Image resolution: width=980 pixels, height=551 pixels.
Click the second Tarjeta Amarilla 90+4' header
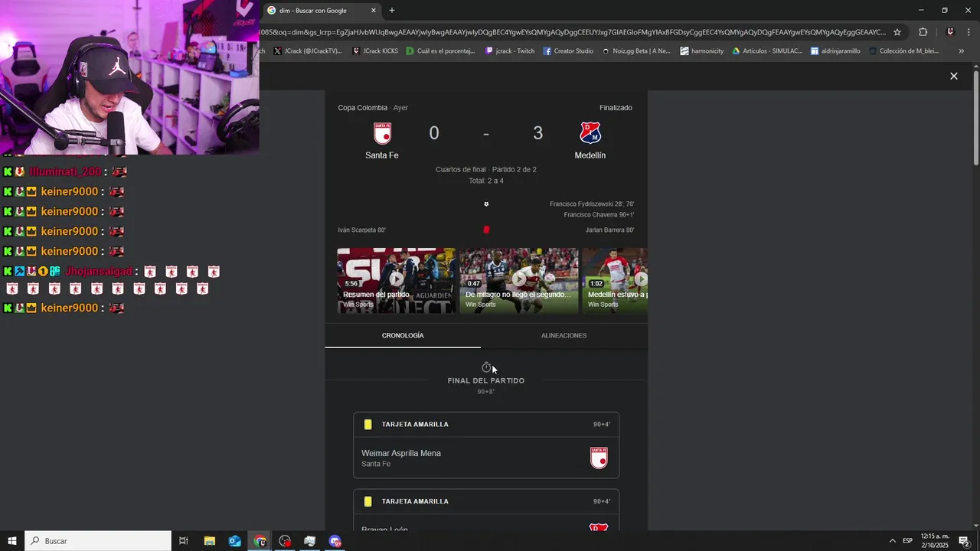pos(486,501)
